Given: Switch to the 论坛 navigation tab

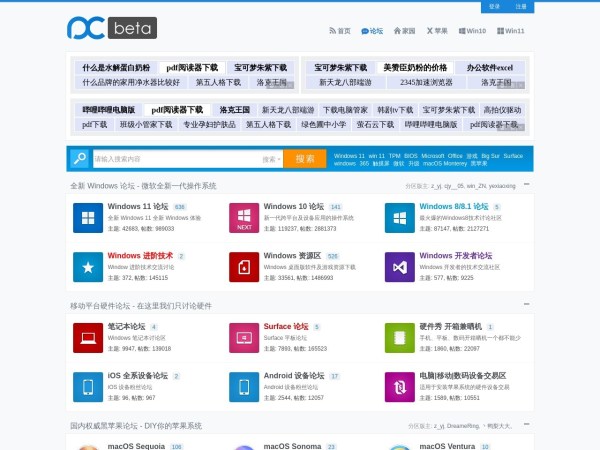Looking at the screenshot, I should (372, 31).
